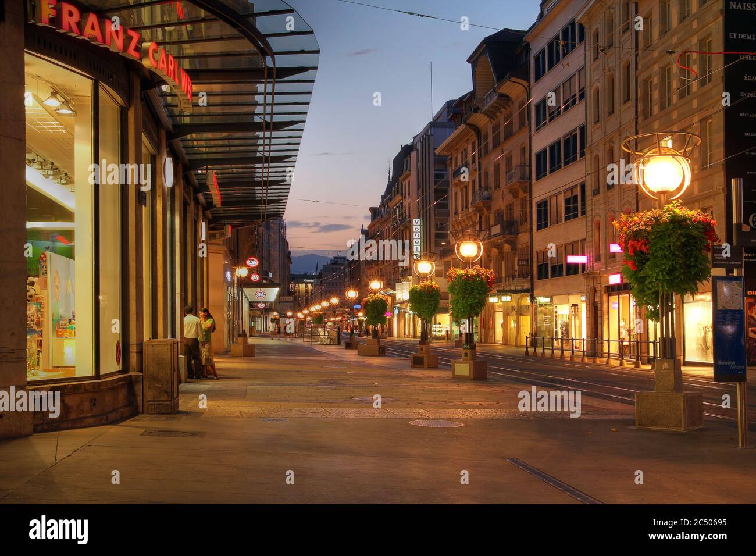Viewport: 756px width, 556px height.
Task: Click the 'Bienvenue Welcome' information panel
Action: pos(729,329)
